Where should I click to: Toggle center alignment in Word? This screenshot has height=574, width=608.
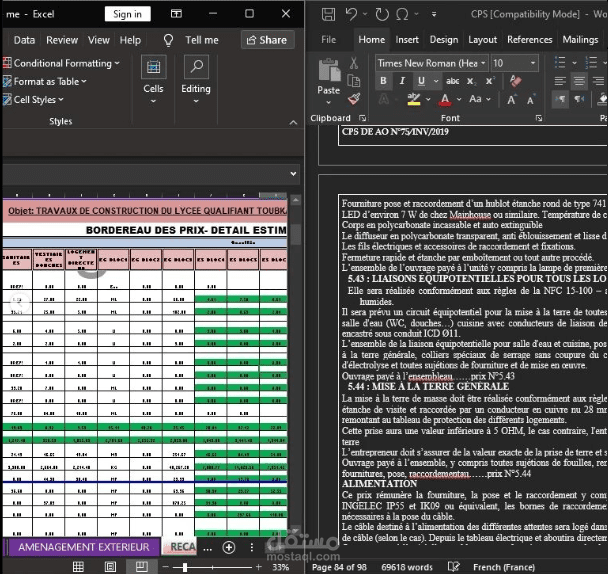[x=579, y=81]
